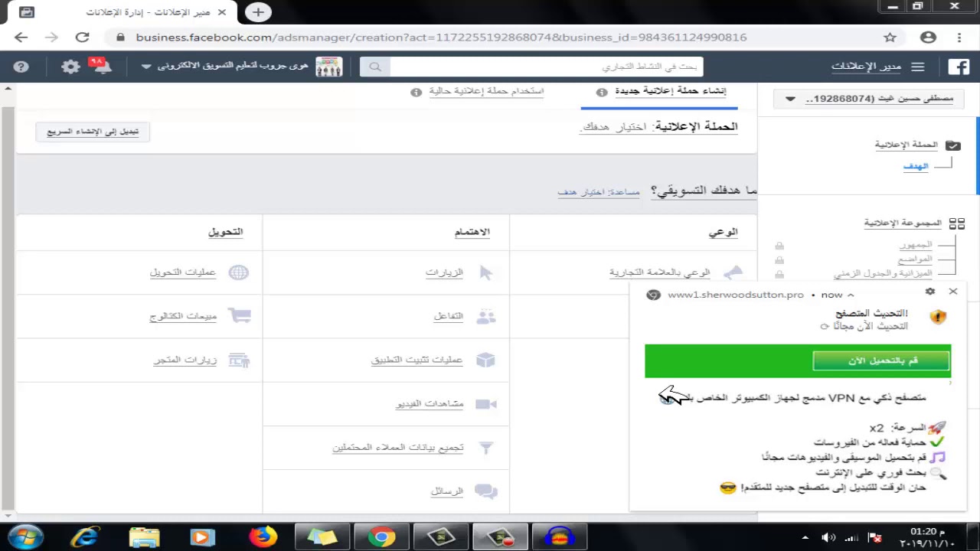The width and height of the screenshot is (980, 551).
Task: Select the conversions globe icon
Action: [x=239, y=272]
